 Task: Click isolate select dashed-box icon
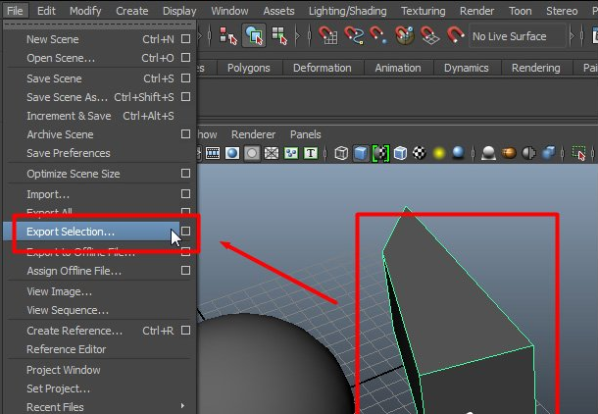click(579, 153)
